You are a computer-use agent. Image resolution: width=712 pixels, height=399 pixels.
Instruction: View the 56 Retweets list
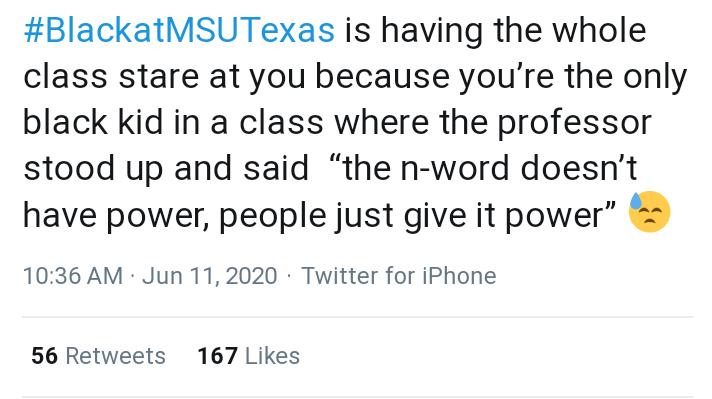(98, 355)
